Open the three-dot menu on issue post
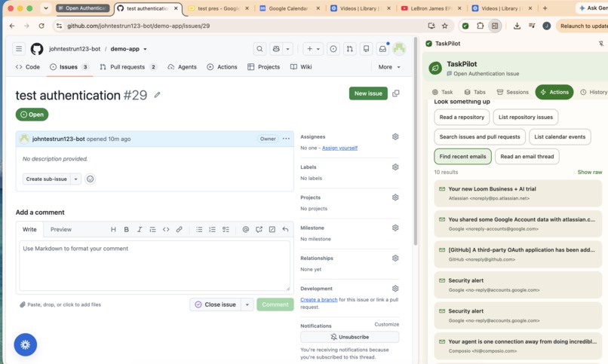The image size is (608, 364). [286, 139]
